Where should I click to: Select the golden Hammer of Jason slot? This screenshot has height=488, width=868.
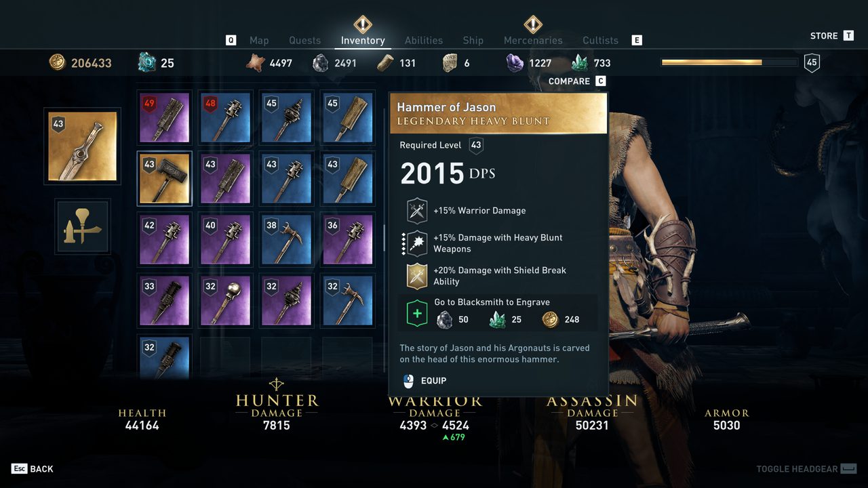coord(165,179)
